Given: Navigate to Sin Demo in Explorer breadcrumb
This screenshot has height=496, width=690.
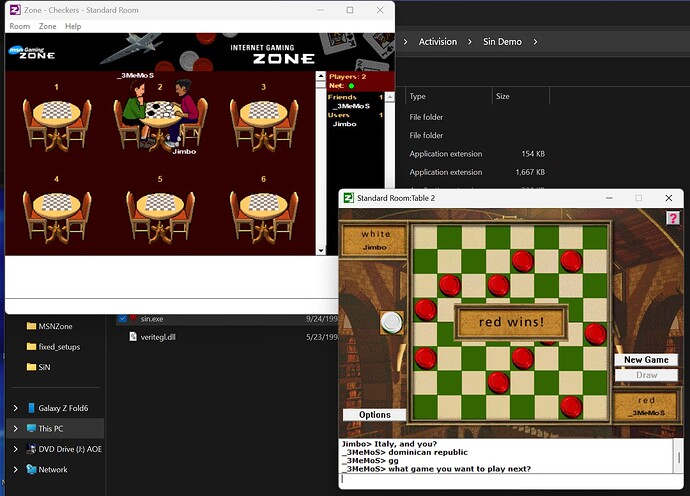Looking at the screenshot, I should [502, 42].
